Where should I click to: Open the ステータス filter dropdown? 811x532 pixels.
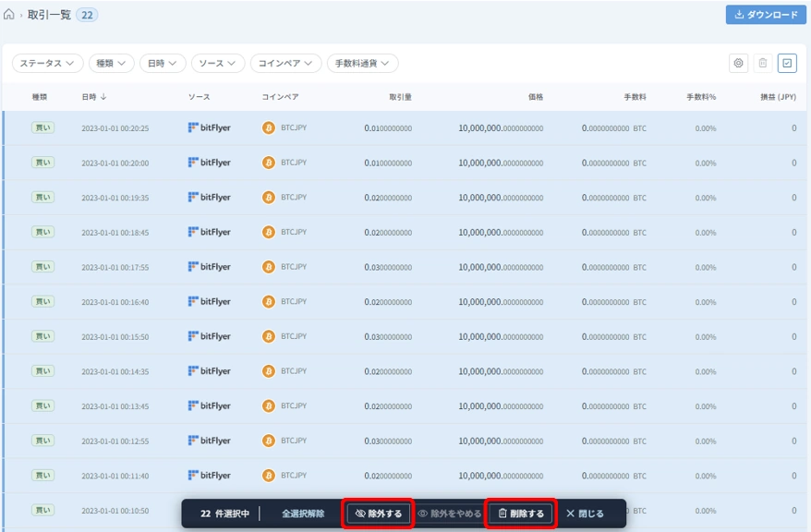pyautogui.click(x=47, y=63)
